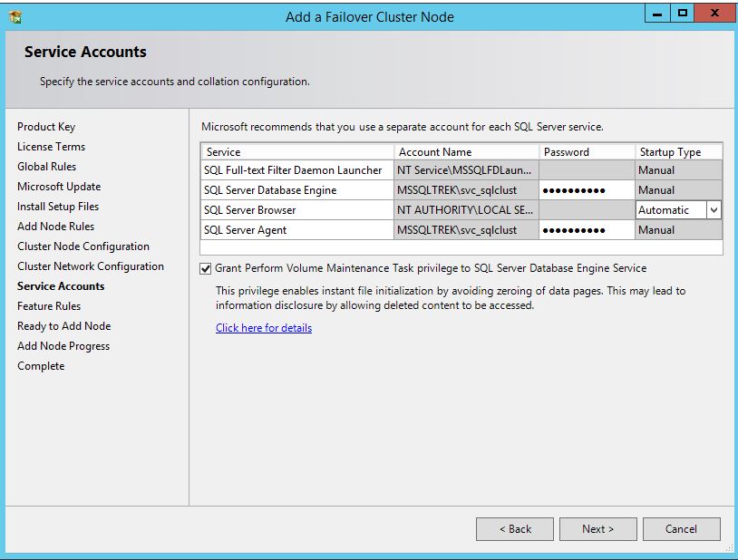Screen dimensions: 738x560
Task: Select the Cluster Network Configuration step
Action: click(x=91, y=266)
